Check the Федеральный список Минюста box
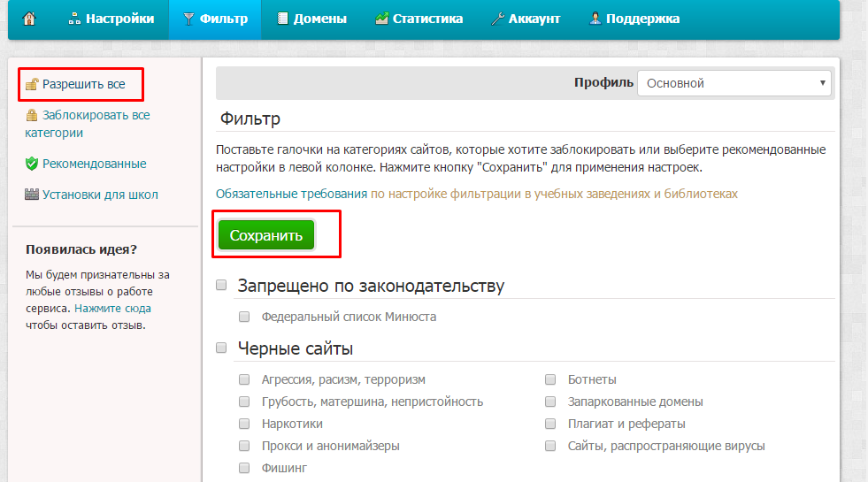 [244, 317]
